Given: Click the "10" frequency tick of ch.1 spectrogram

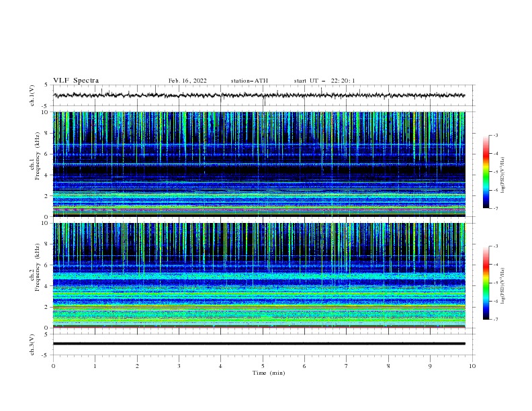Looking at the screenshot, I should 45,112.
